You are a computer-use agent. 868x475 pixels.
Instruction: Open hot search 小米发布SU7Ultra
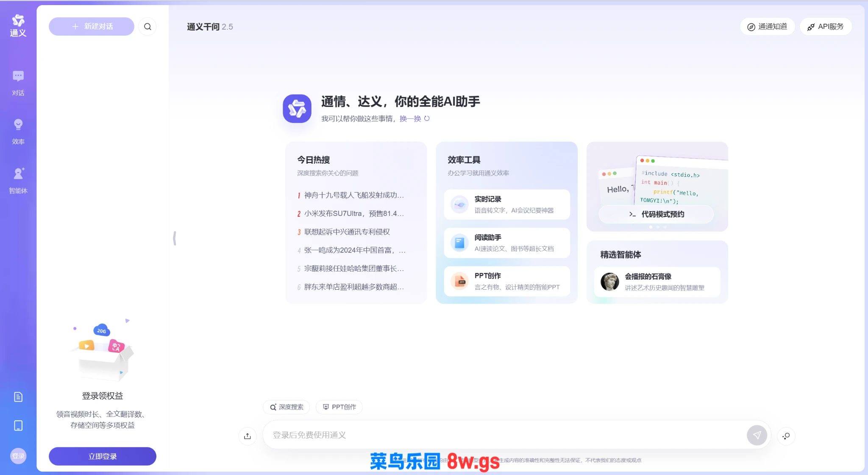point(351,213)
